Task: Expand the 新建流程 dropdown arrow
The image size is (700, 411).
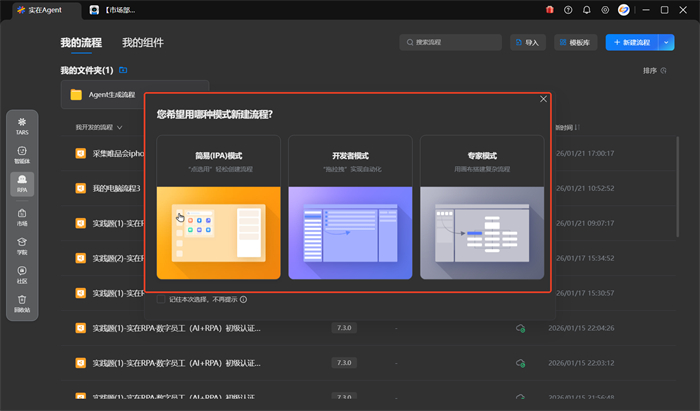Action: (666, 42)
